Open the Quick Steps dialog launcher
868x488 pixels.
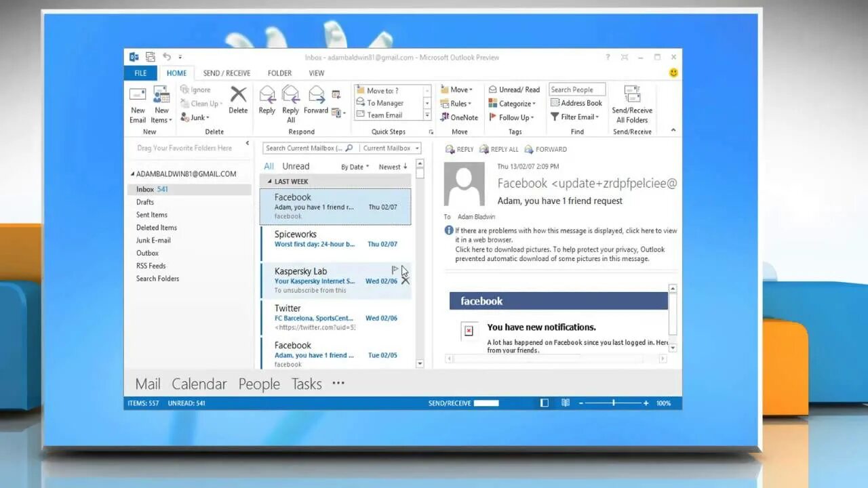(x=431, y=132)
